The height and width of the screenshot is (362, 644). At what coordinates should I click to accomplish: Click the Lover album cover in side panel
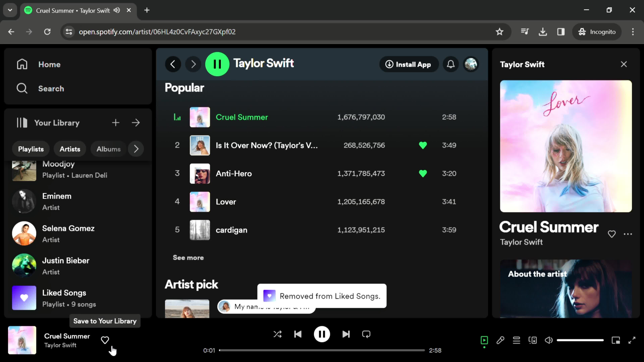[566, 146]
